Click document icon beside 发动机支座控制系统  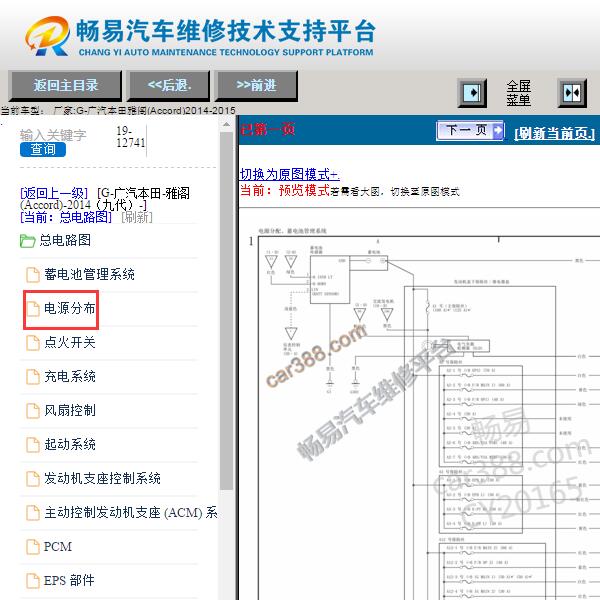coord(33,479)
